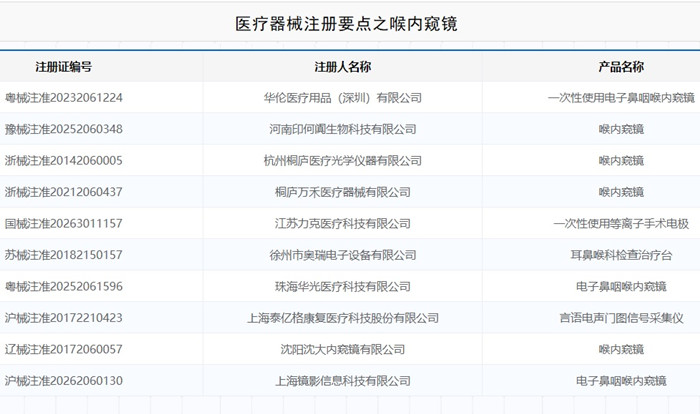Click registrant 河南印何阗生物科技有限公司
The width and height of the screenshot is (700, 414).
coord(342,129)
